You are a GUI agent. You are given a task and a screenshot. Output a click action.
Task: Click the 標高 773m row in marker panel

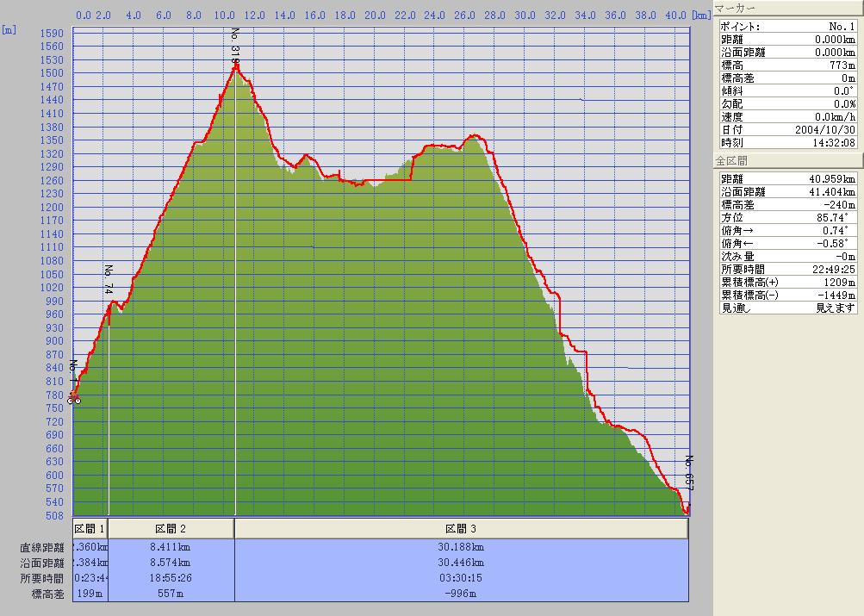tap(788, 65)
